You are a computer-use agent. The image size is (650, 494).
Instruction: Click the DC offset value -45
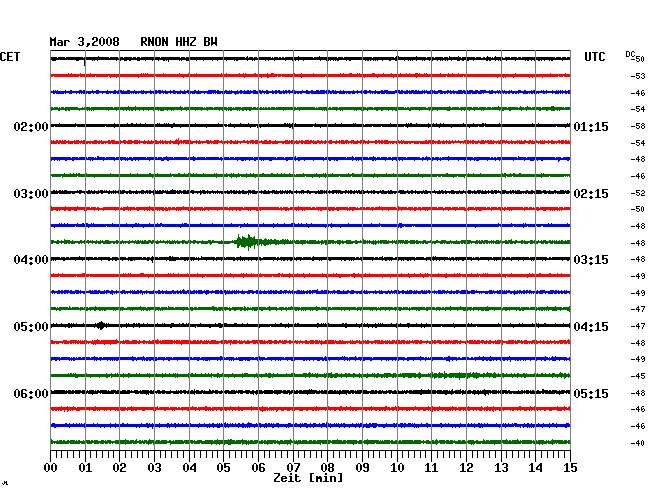638,376
